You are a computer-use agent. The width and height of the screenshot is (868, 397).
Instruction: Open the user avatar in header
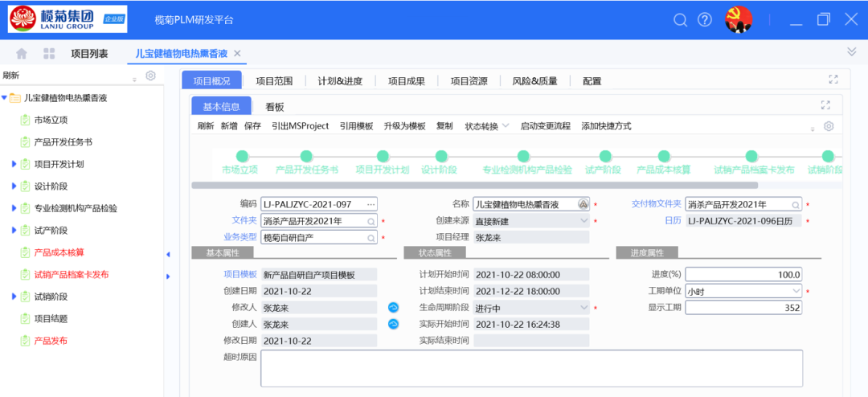point(739,20)
